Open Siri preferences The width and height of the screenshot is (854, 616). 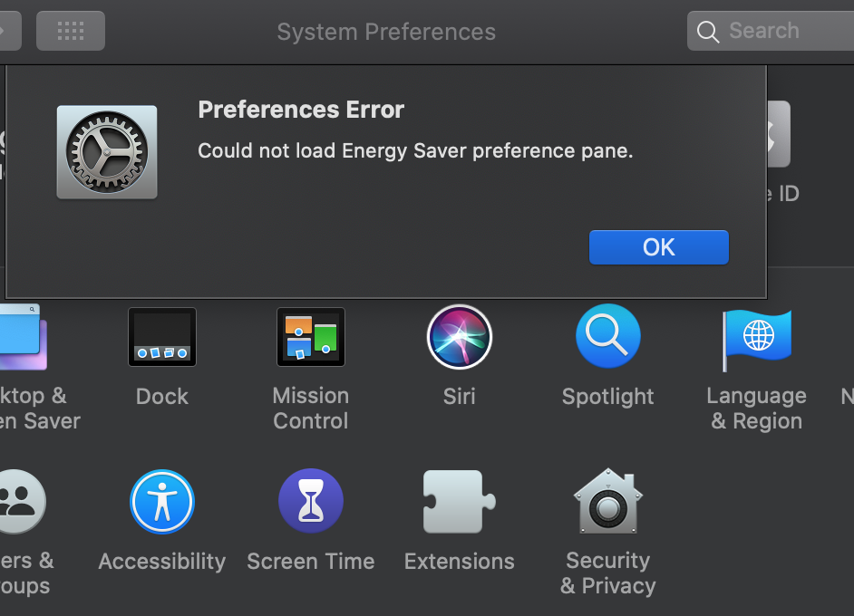(x=459, y=337)
